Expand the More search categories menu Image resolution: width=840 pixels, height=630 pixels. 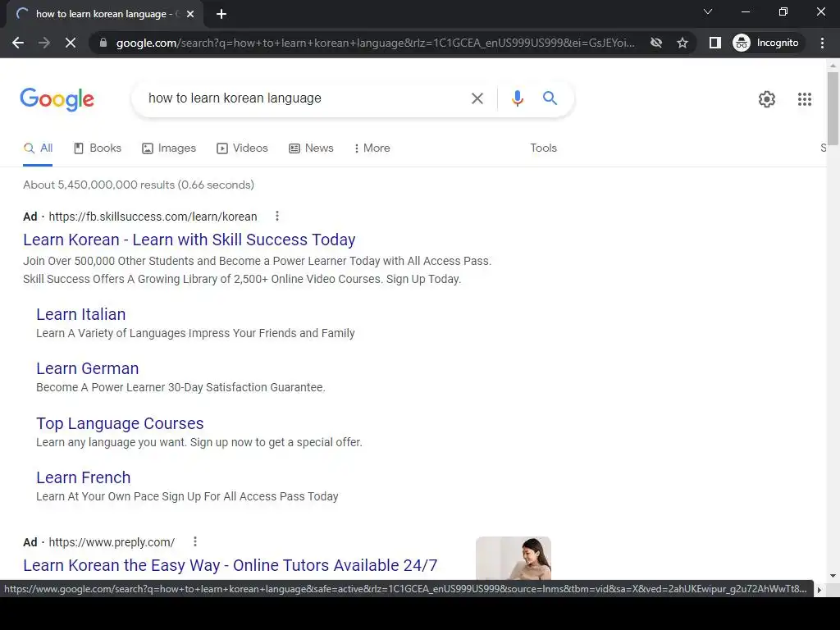point(372,148)
